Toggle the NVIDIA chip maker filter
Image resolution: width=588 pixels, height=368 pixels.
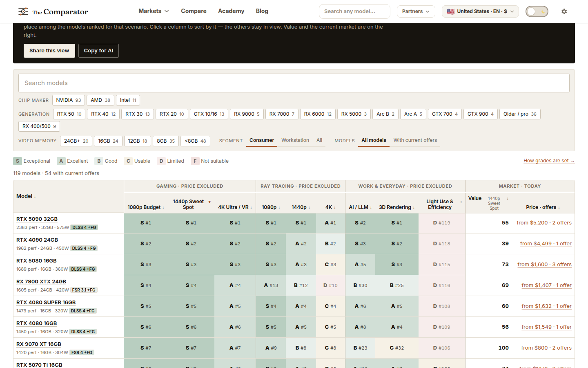coord(69,100)
